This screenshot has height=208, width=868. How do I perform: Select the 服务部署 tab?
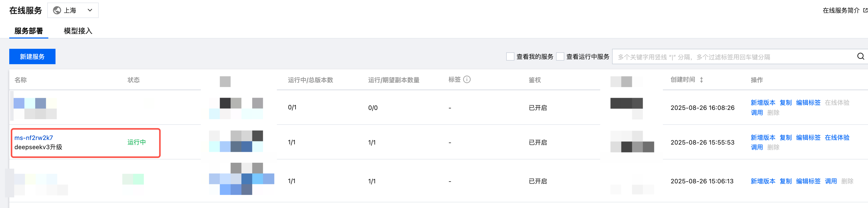[29, 31]
